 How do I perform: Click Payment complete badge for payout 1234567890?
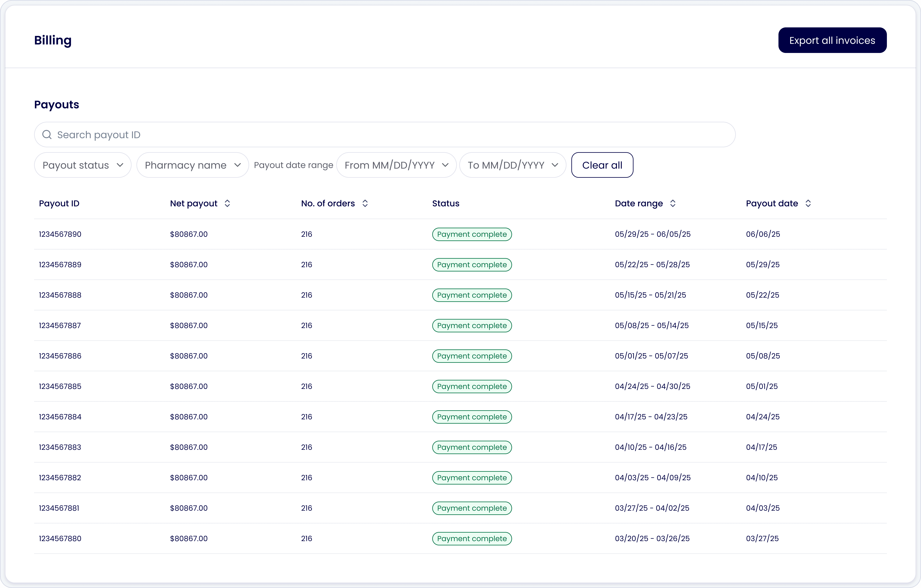472,234
